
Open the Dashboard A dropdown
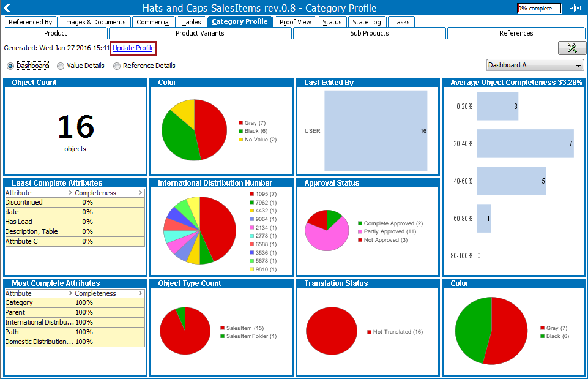(x=535, y=66)
